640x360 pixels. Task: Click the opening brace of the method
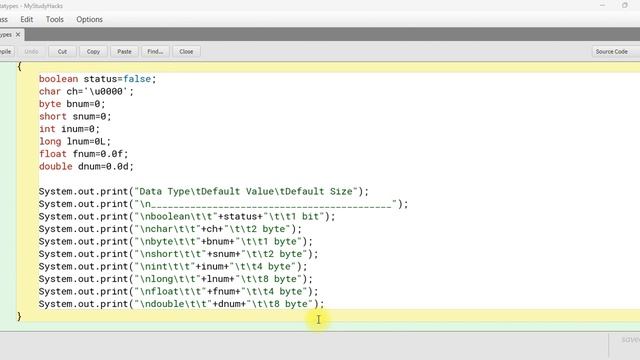[19, 66]
